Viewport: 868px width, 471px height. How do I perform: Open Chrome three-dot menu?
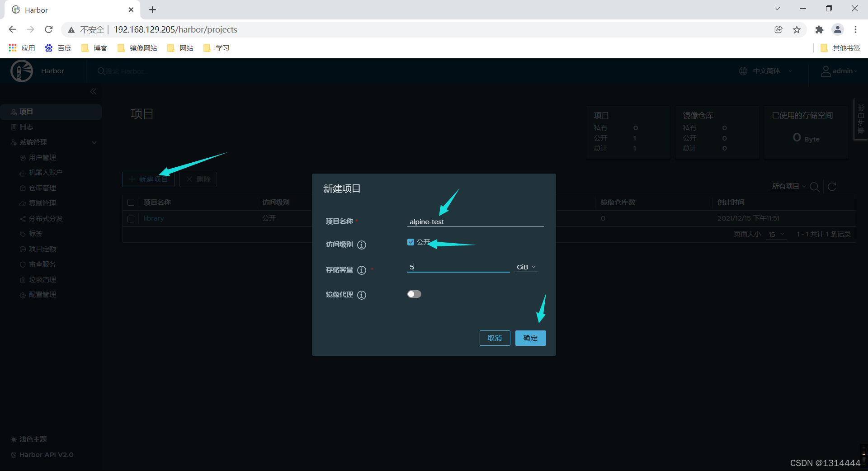tap(855, 29)
